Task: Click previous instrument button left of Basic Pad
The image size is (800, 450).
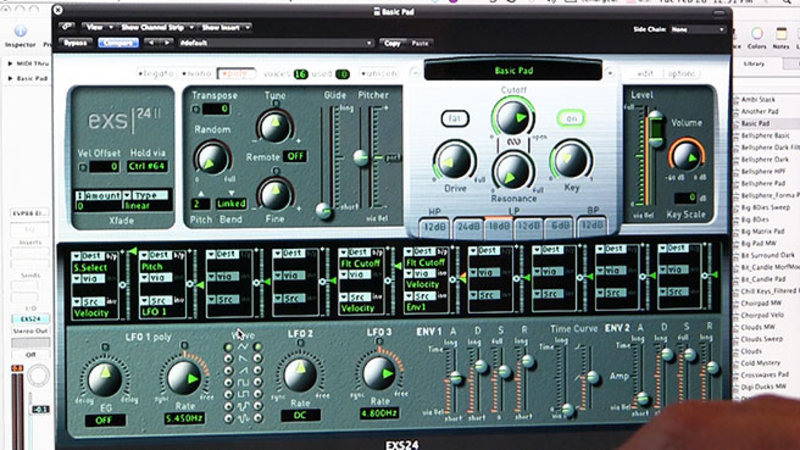Action: [x=415, y=73]
